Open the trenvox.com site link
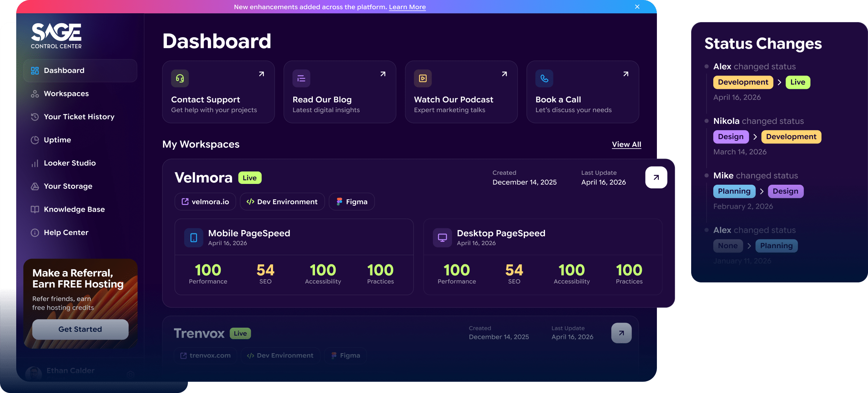Image resolution: width=868 pixels, height=393 pixels. pyautogui.click(x=205, y=355)
